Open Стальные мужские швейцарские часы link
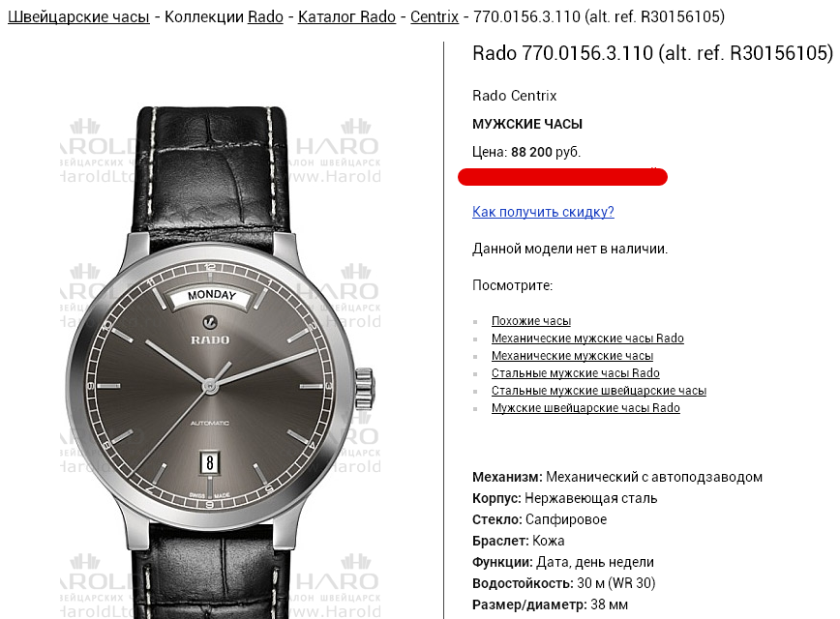 pos(599,391)
